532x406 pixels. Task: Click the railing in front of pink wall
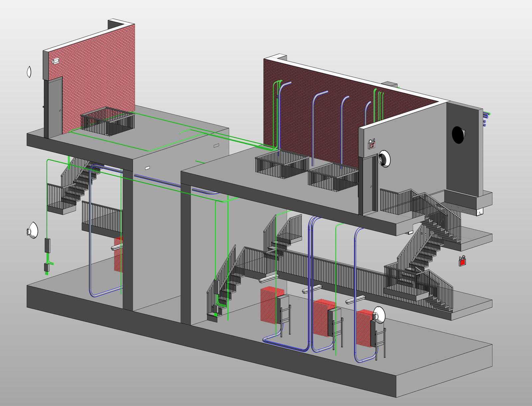click(107, 122)
